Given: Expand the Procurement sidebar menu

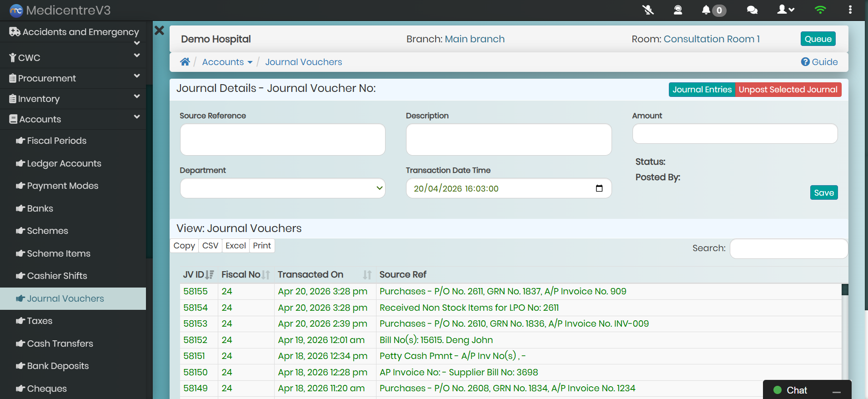Looking at the screenshot, I should pyautogui.click(x=73, y=78).
